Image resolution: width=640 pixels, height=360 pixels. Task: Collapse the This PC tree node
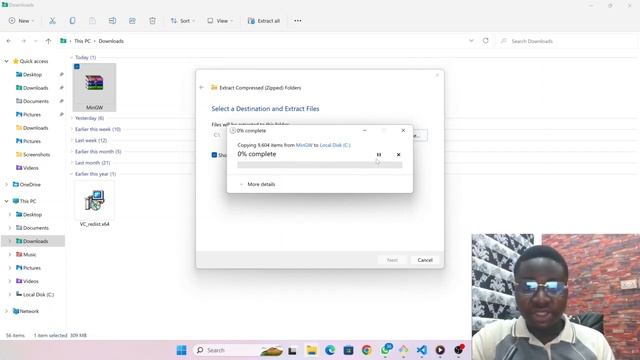tap(7, 201)
